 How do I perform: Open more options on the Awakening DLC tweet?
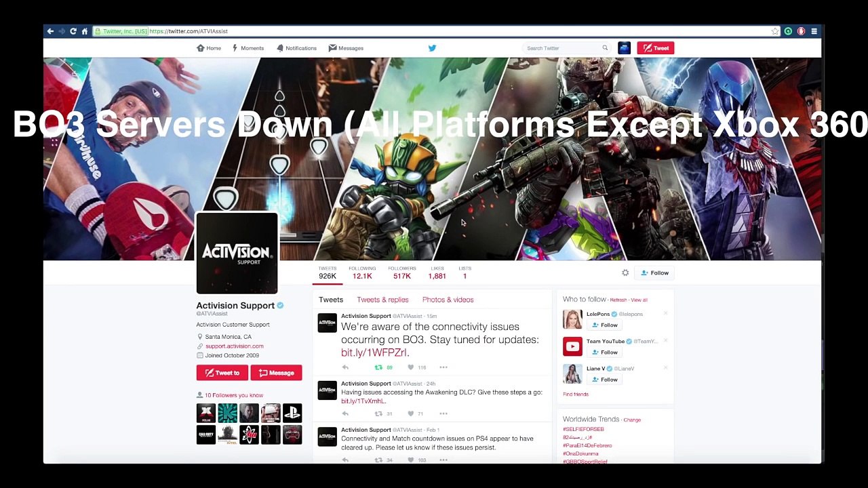click(443, 413)
